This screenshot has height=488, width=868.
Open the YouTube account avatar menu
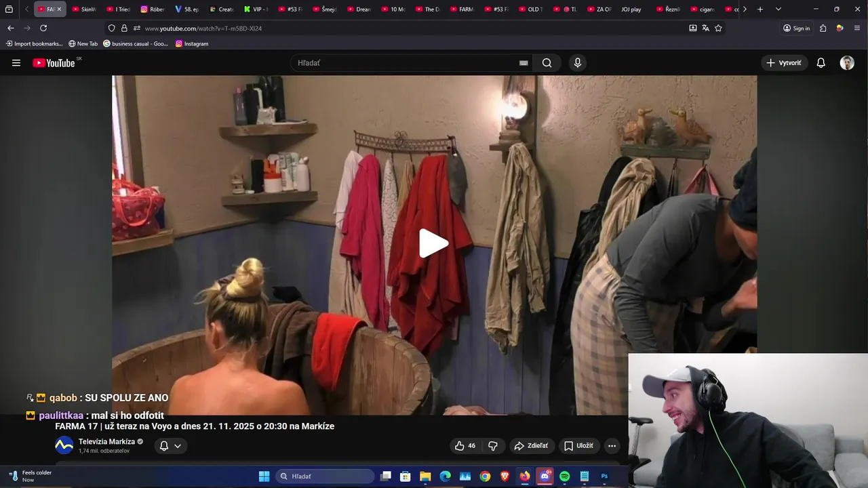tap(847, 63)
